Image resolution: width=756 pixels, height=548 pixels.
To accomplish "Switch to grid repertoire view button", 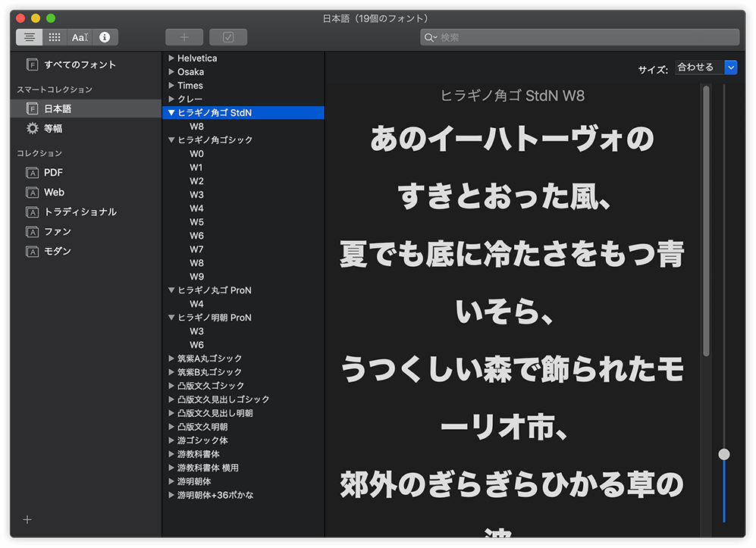I will coord(55,37).
